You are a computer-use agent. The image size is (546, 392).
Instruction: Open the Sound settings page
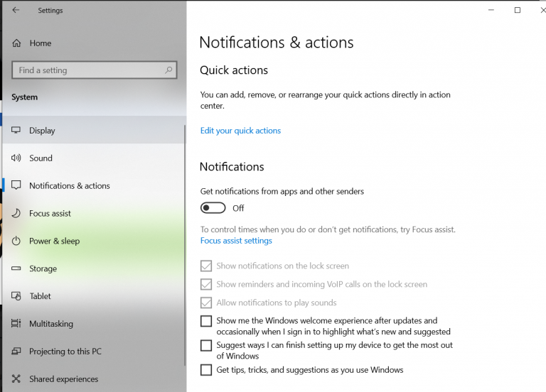coord(93,158)
